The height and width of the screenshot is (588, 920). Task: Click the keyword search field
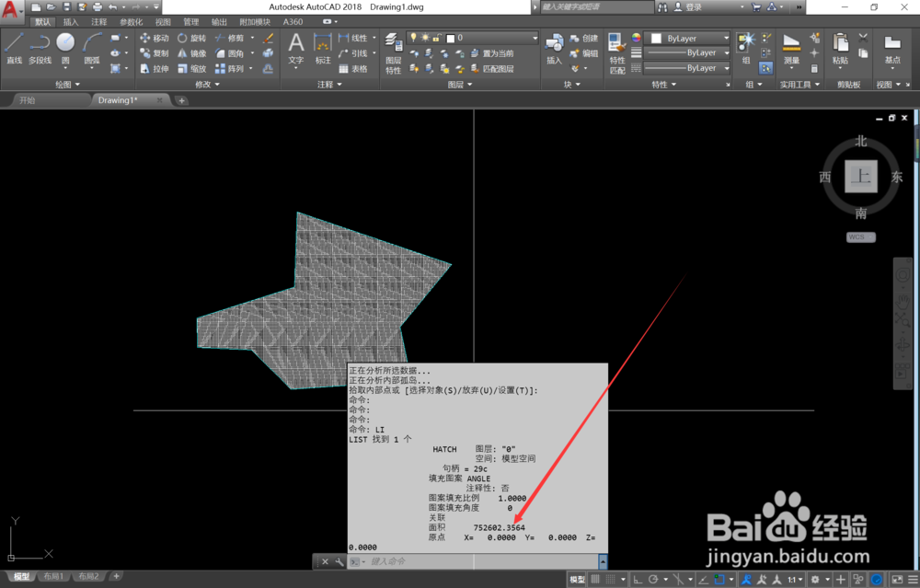[x=596, y=7]
